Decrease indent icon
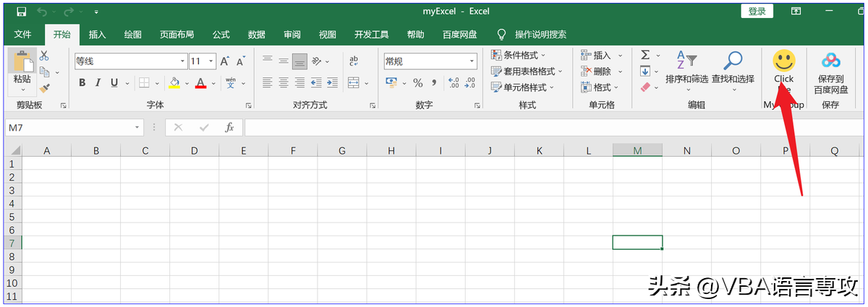 click(x=316, y=83)
